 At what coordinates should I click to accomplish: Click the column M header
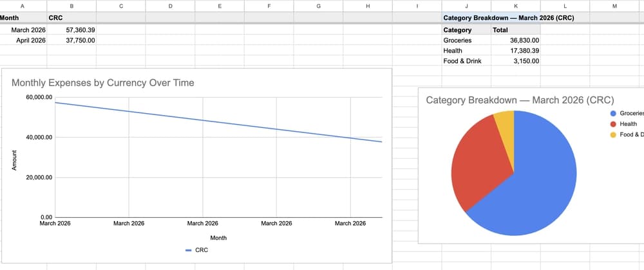tap(614, 6)
